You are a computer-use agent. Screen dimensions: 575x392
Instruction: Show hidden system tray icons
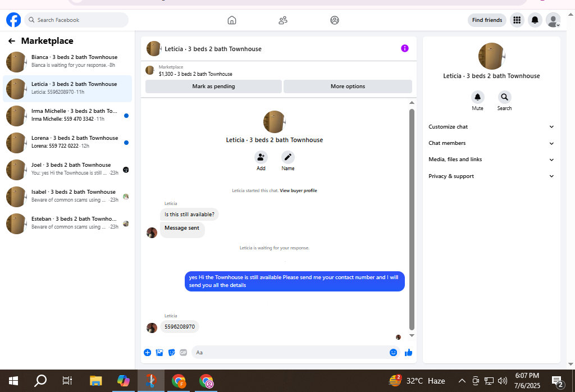[462, 381]
